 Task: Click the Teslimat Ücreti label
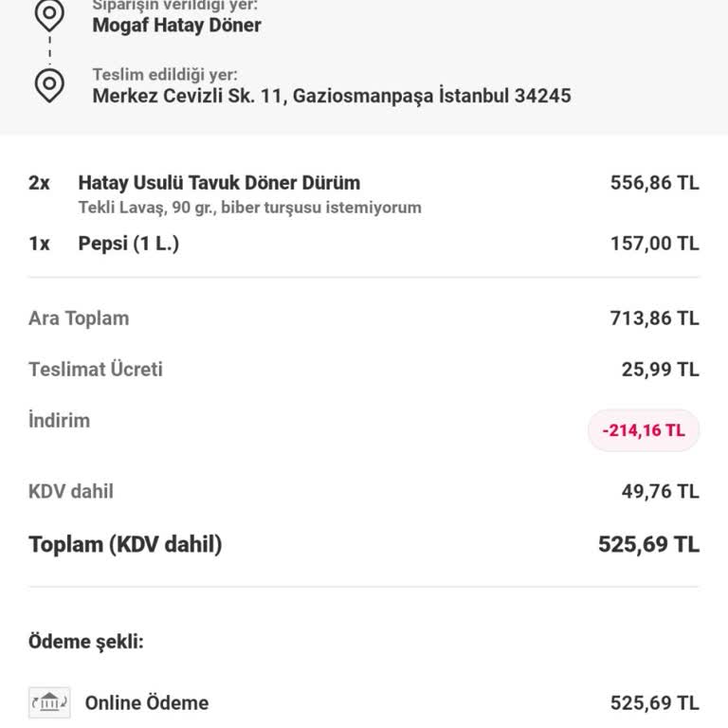click(x=96, y=370)
